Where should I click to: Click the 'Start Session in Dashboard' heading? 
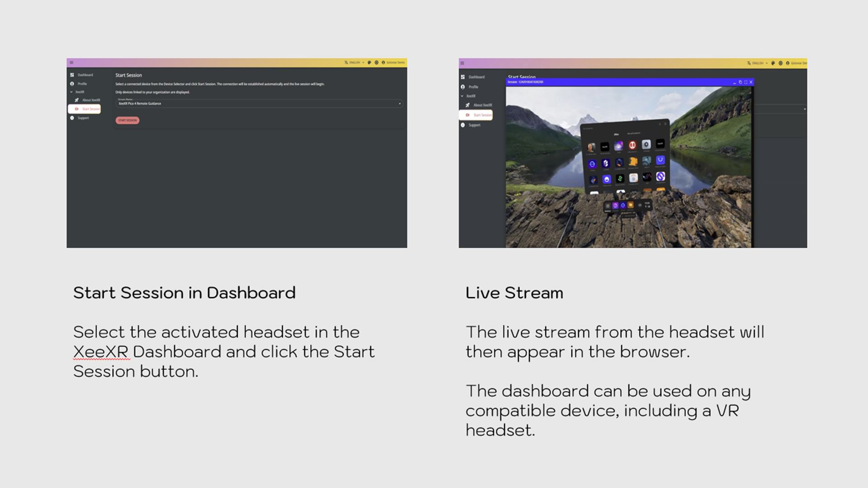184,293
